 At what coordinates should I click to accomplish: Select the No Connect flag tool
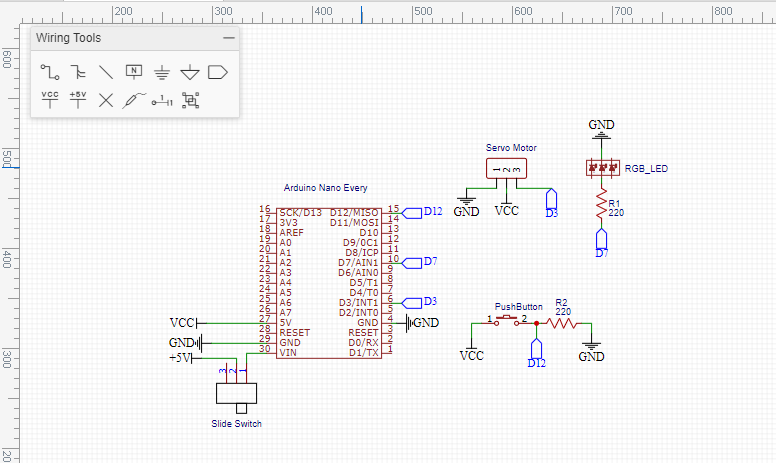(x=106, y=100)
